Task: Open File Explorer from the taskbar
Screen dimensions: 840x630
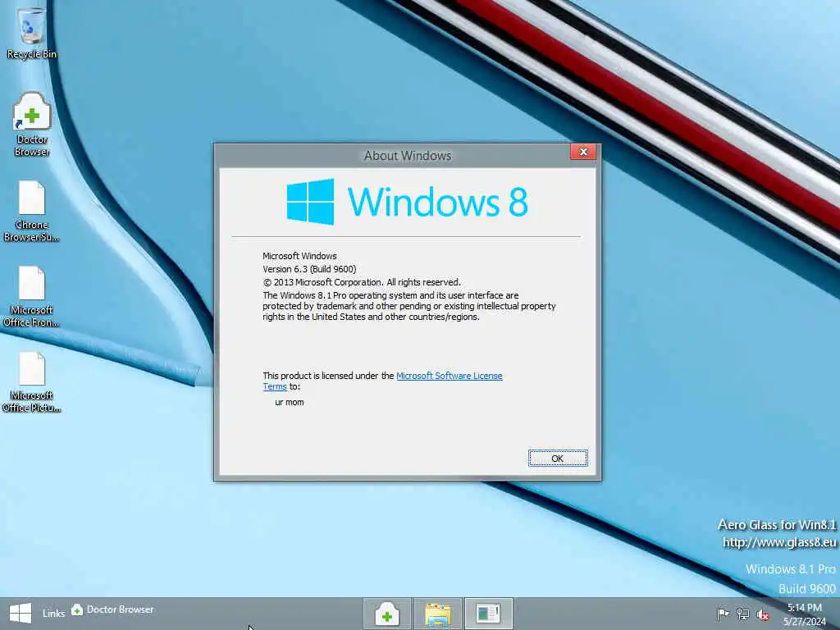Action: [x=438, y=614]
